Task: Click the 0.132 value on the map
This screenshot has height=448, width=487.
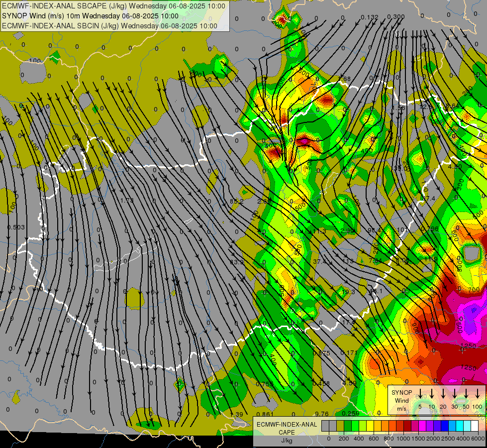Action: pyautogui.click(x=370, y=17)
